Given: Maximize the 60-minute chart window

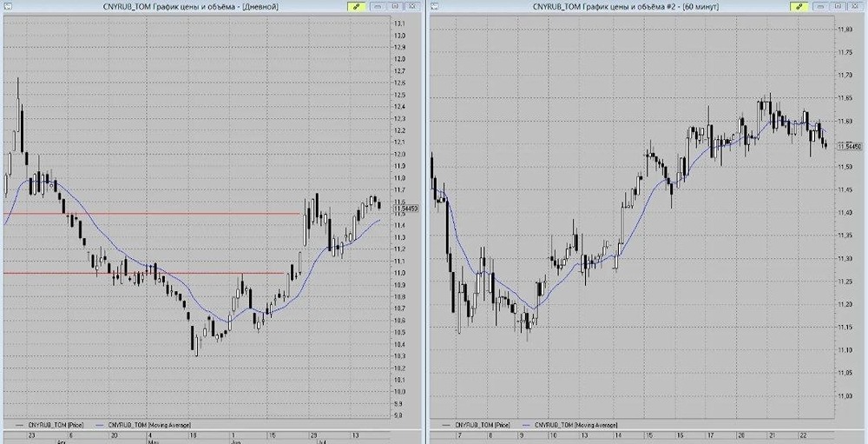Looking at the screenshot, I should [838, 7].
